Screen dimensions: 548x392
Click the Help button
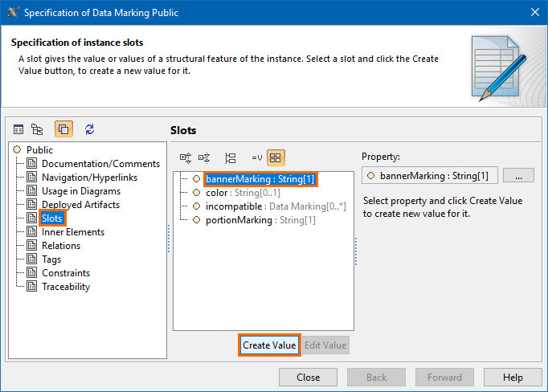tap(513, 378)
